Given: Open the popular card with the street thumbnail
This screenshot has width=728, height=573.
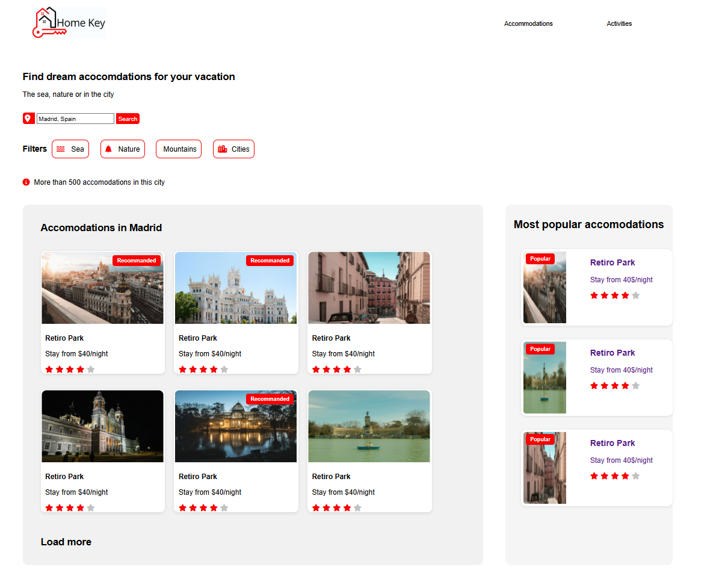Looking at the screenshot, I should (597, 468).
